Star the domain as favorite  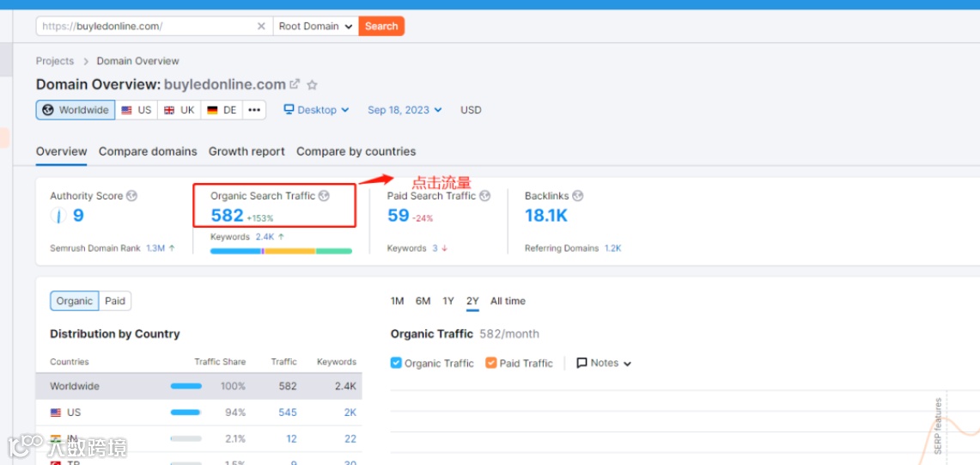click(312, 84)
